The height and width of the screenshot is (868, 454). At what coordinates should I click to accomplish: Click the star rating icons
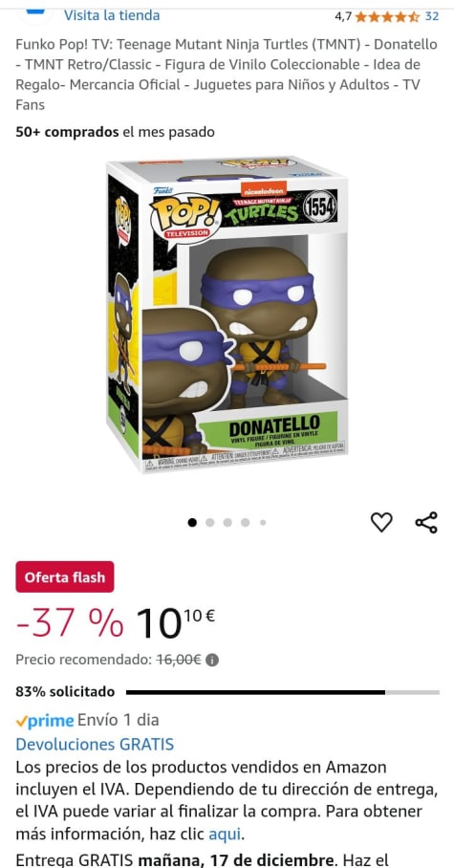coord(387,16)
